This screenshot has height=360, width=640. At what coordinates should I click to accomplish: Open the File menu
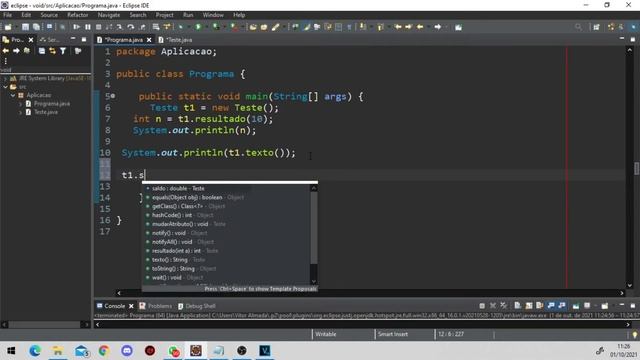pyautogui.click(x=7, y=15)
